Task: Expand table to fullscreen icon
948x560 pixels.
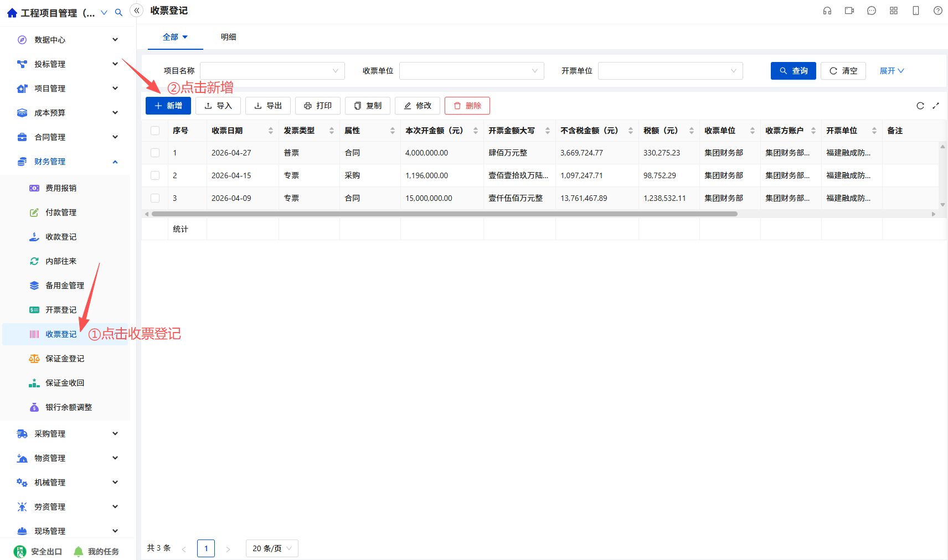Action: pyautogui.click(x=936, y=106)
